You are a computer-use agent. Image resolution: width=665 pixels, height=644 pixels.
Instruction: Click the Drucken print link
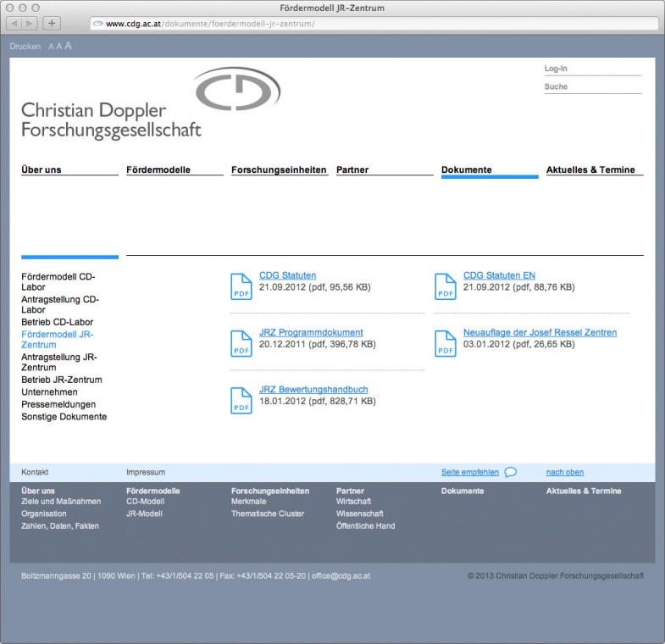tap(25, 47)
